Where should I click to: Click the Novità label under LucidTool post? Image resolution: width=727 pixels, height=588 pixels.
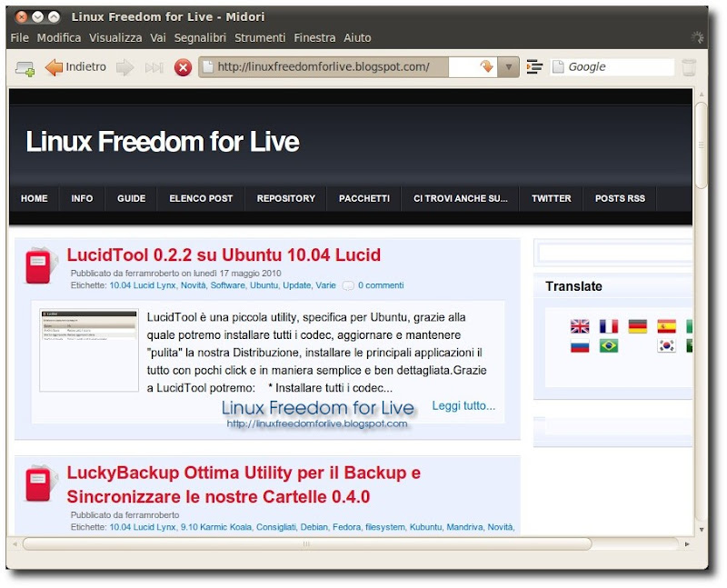(x=193, y=285)
